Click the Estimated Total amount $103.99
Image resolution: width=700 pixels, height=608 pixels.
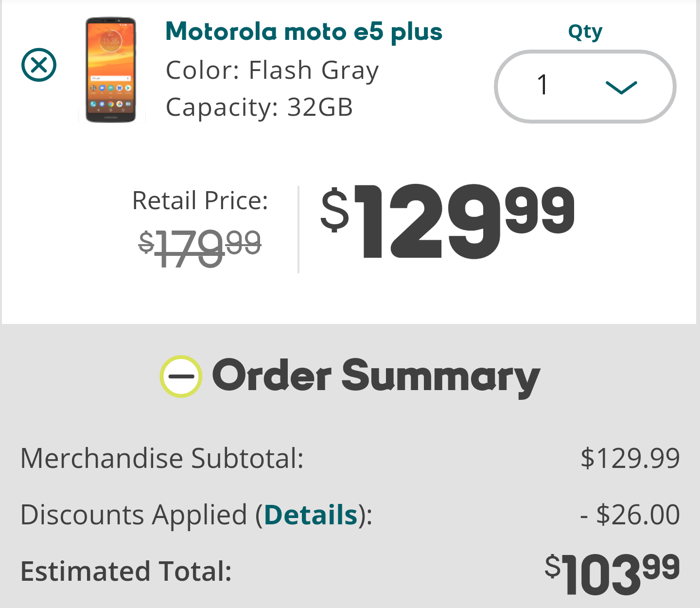tap(612, 574)
